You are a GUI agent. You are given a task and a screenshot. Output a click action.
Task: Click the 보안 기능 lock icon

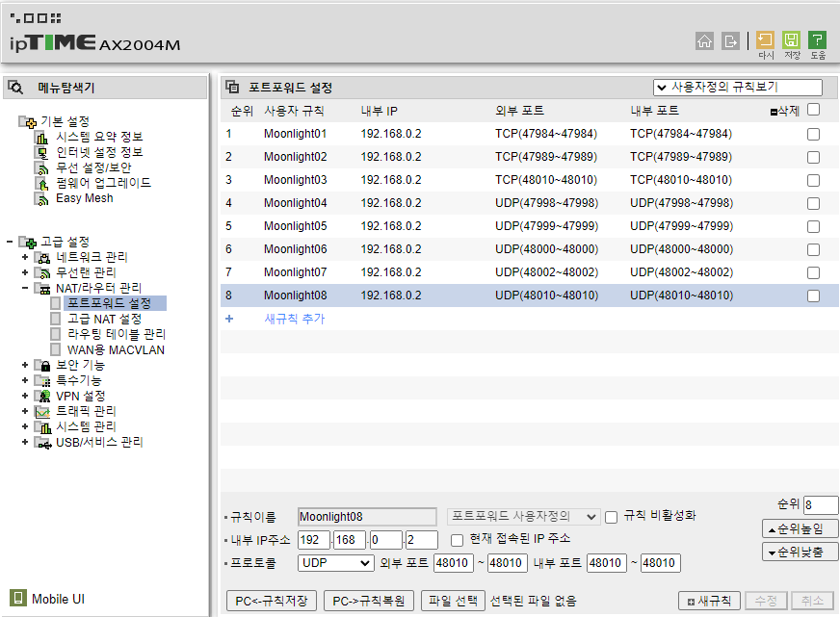click(x=42, y=366)
